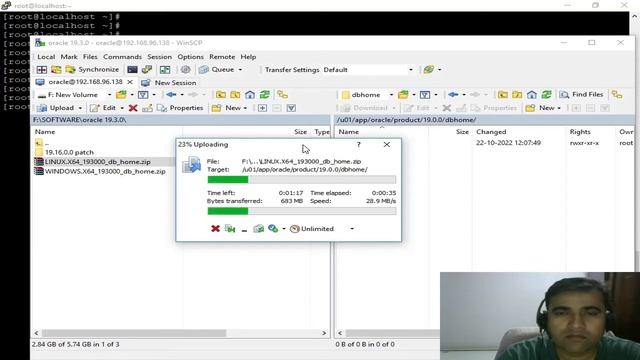Open Transfer Settings Default combo box
640x360 pixels.
(369, 70)
